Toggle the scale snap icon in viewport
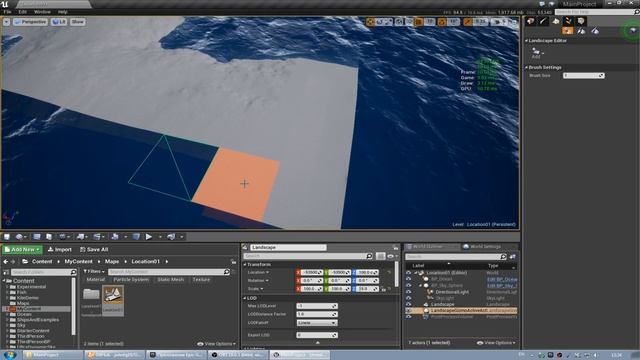 468,22
